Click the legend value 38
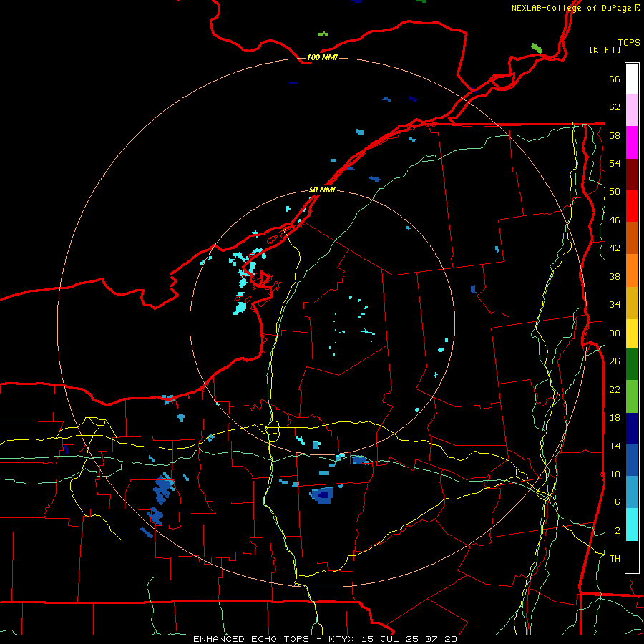Screen dimensions: 644x644 [x=615, y=276]
